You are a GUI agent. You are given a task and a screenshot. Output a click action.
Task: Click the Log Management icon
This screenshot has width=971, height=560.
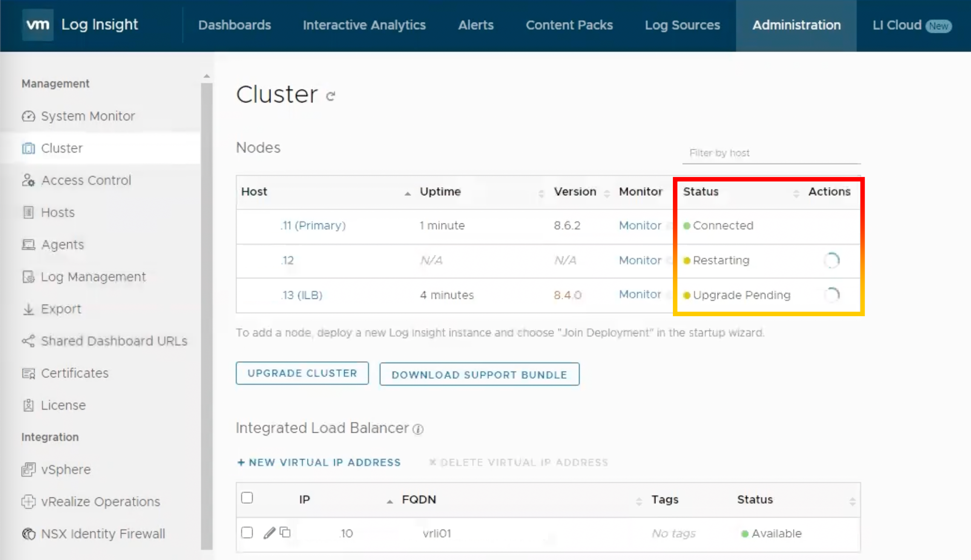[29, 277]
